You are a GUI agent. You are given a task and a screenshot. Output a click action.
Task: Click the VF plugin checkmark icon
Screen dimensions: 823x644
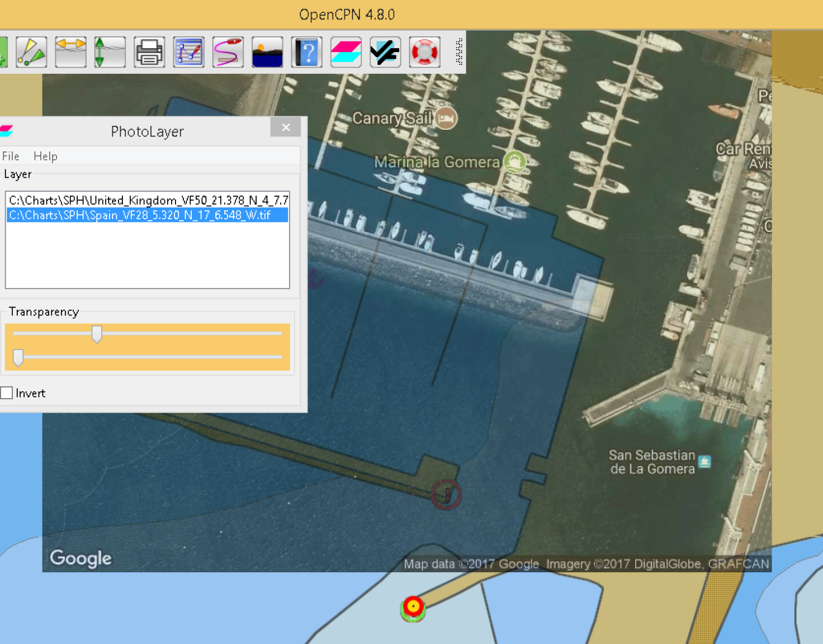pyautogui.click(x=385, y=53)
